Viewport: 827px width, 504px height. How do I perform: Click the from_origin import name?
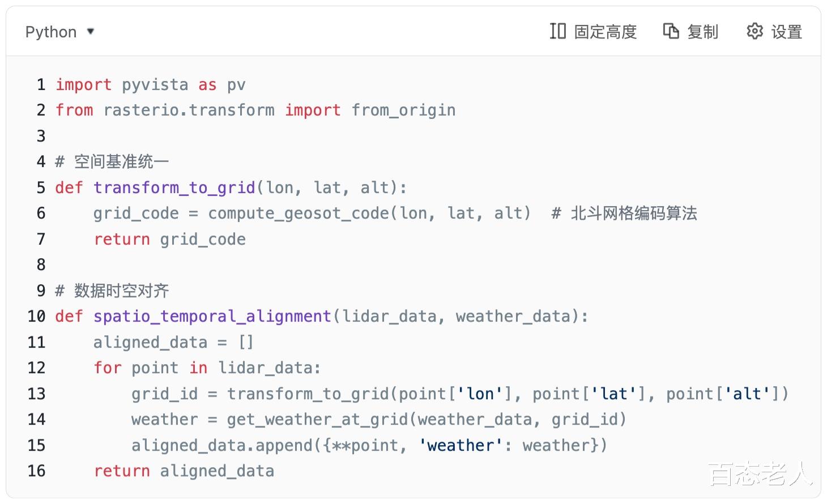403,110
